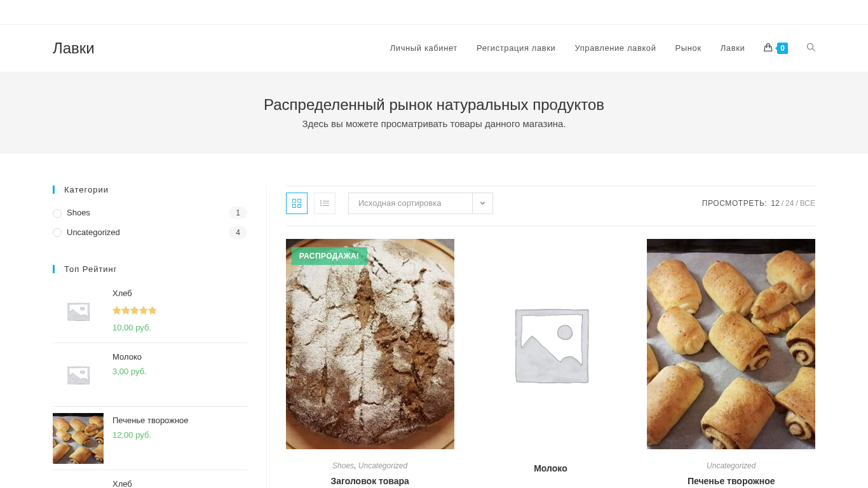Image resolution: width=868 pixels, height=488 pixels.
Task: Switch to list view layout
Action: tap(325, 203)
